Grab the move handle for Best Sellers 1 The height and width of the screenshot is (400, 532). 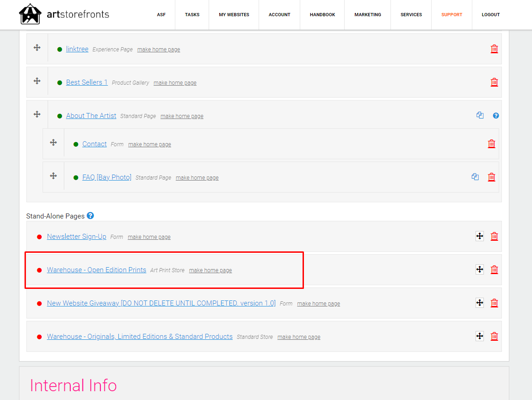[37, 81]
